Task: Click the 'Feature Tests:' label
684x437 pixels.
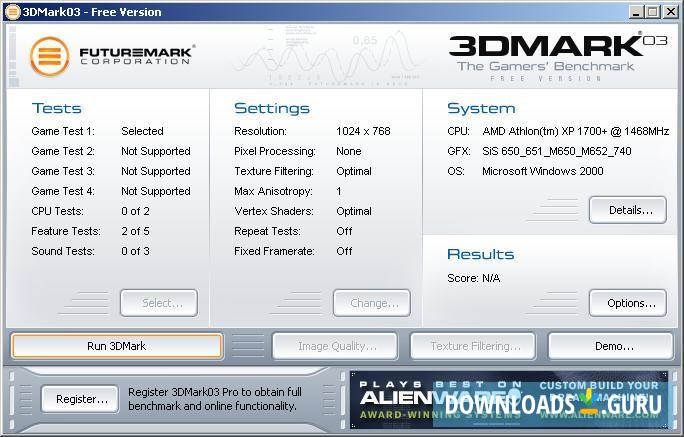Action: click(x=66, y=231)
